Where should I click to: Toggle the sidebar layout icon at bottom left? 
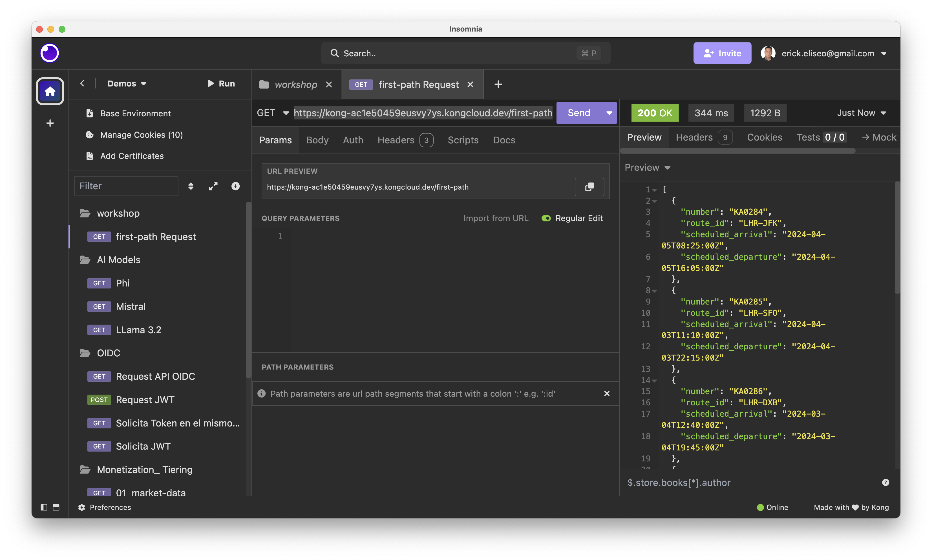[44, 507]
